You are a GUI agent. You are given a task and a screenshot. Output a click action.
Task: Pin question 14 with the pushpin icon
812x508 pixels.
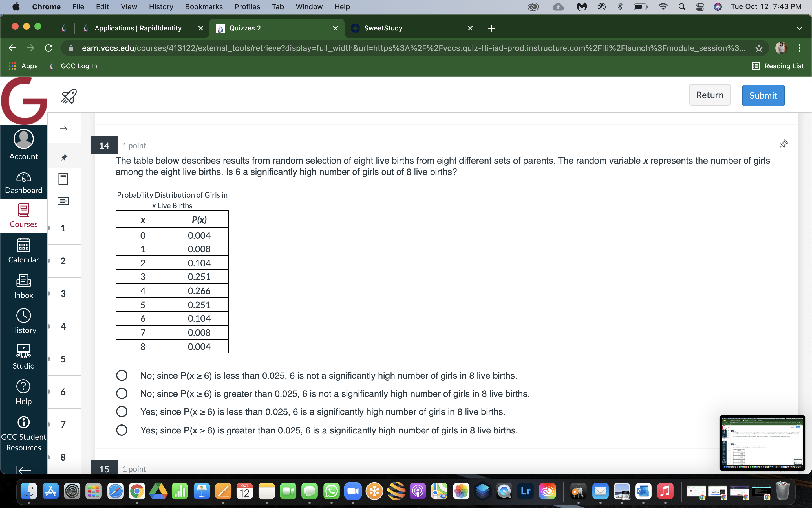click(x=783, y=144)
